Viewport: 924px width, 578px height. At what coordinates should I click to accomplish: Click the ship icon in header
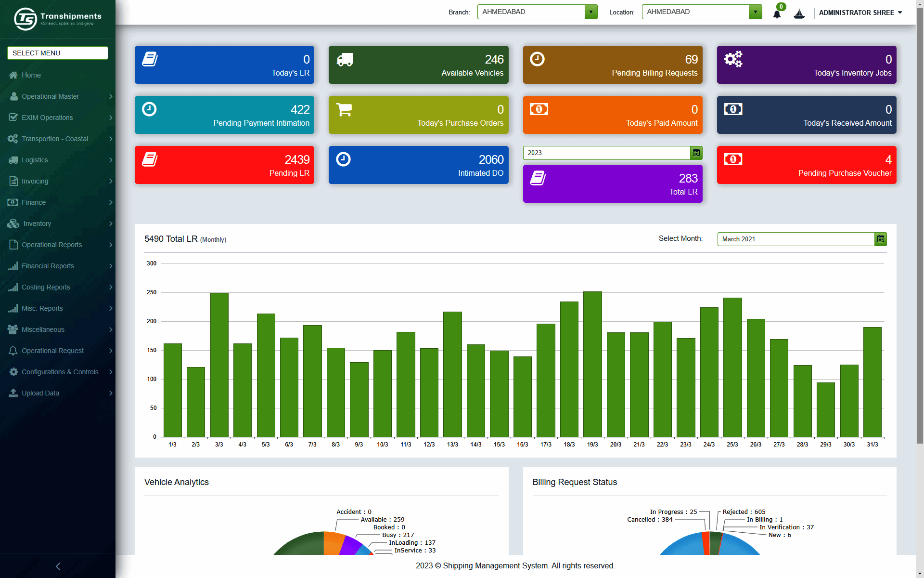pyautogui.click(x=799, y=13)
